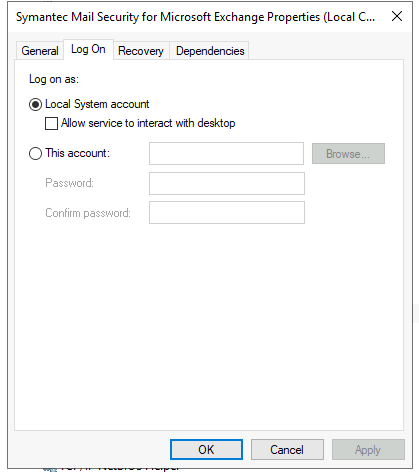Focus the Password input box
Image resolution: width=419 pixels, height=472 pixels.
click(227, 183)
